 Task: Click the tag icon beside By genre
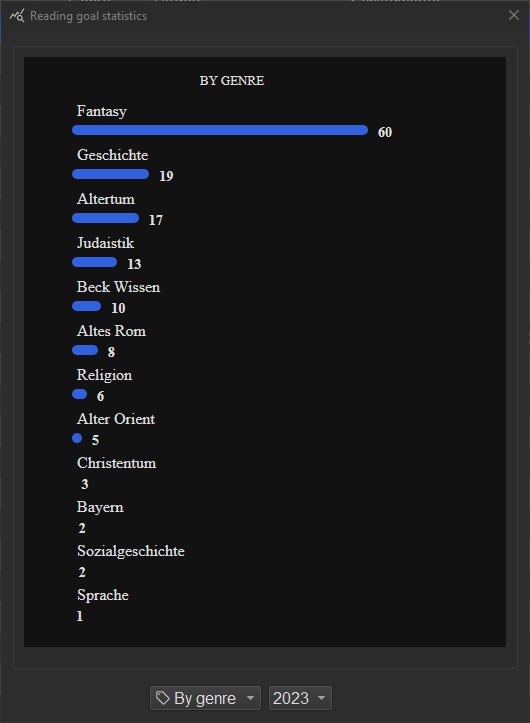pos(162,698)
